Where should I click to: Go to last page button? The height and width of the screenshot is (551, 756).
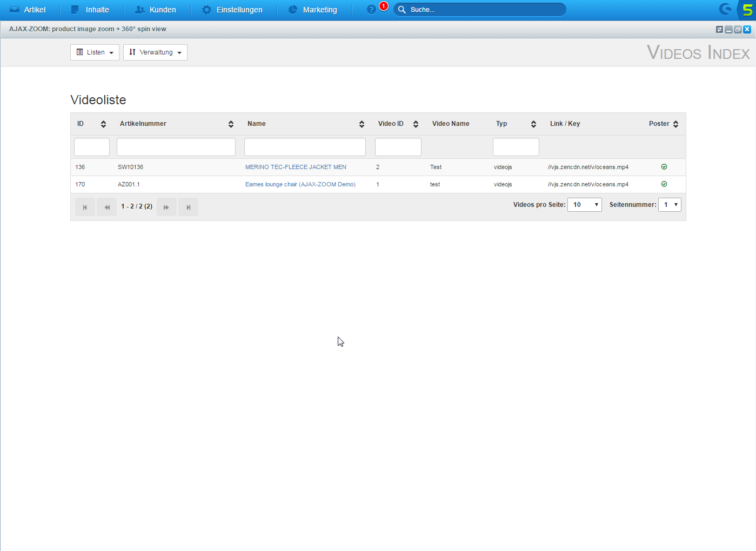pyautogui.click(x=188, y=207)
